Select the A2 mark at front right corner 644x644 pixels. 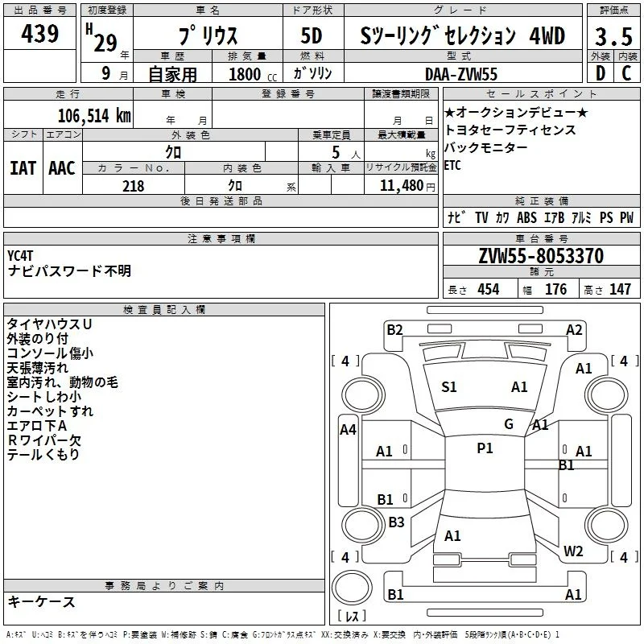click(x=574, y=330)
